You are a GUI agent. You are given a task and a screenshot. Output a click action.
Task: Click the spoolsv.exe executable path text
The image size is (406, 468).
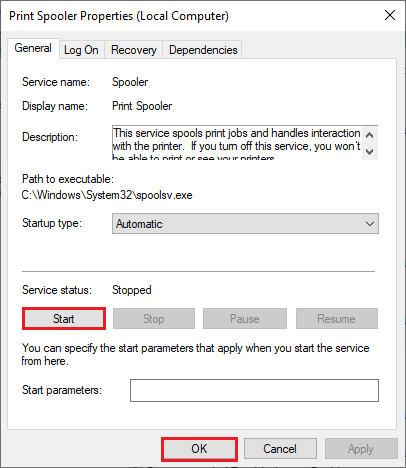pyautogui.click(x=107, y=195)
